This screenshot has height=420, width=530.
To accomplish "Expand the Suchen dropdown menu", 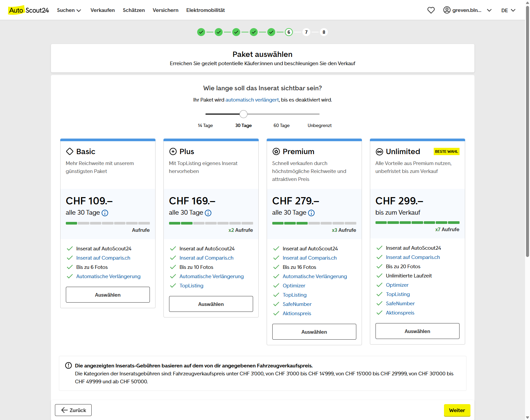I will tap(69, 10).
